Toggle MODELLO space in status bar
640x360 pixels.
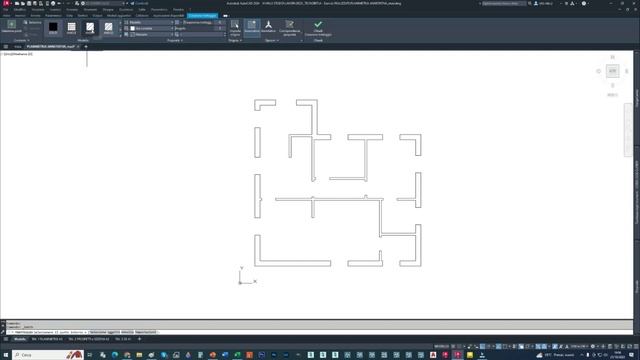point(441,347)
